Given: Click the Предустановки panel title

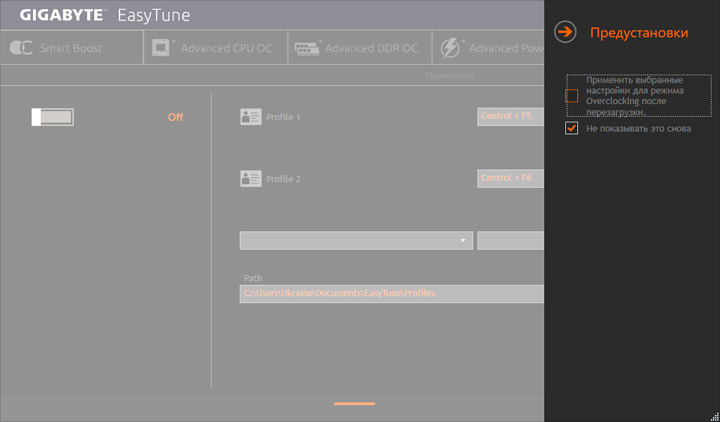Looking at the screenshot, I should click(639, 33).
